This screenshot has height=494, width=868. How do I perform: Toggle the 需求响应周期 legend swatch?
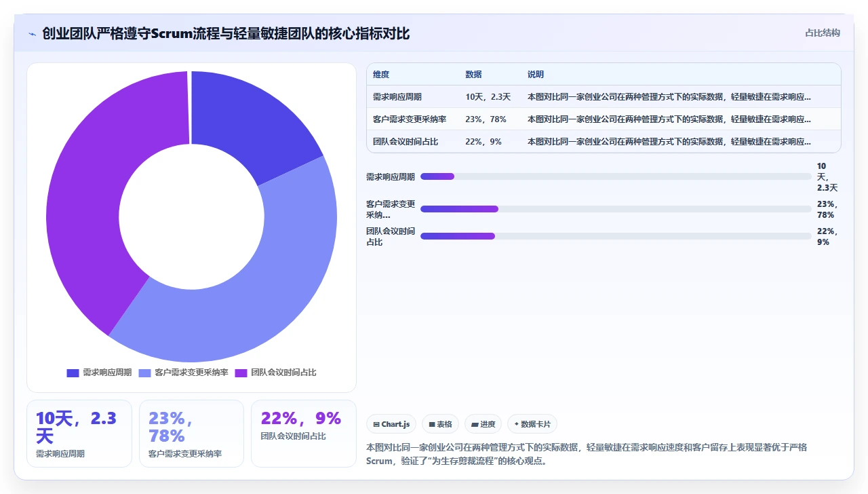click(73, 373)
